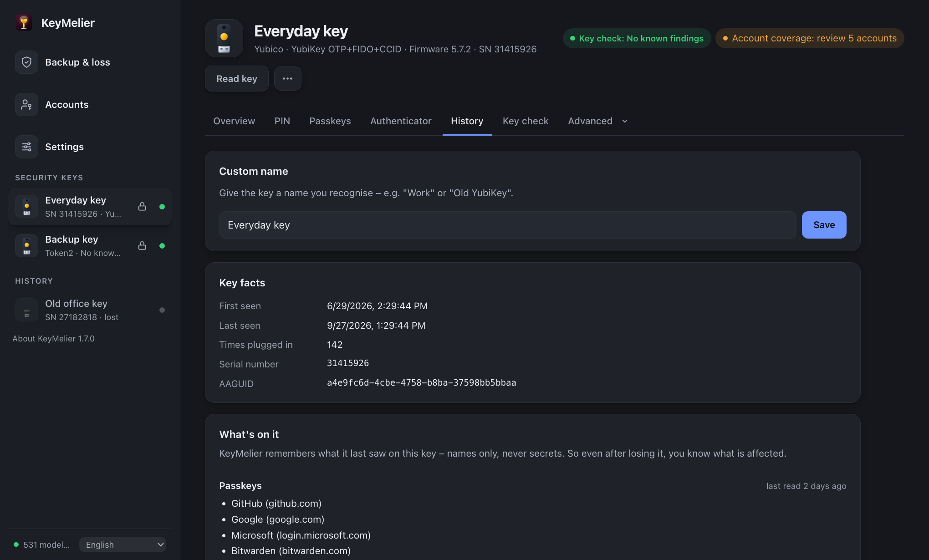Click Google (google.com) passkey entry
The width and height of the screenshot is (929, 560).
(278, 519)
